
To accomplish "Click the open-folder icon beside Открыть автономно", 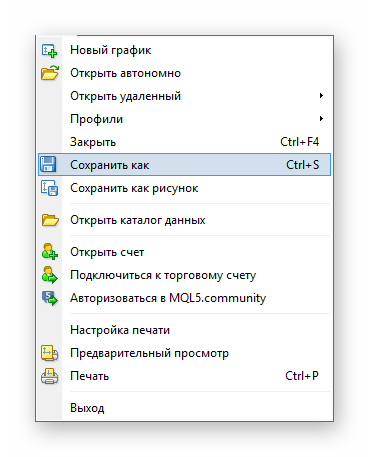I will [50, 73].
